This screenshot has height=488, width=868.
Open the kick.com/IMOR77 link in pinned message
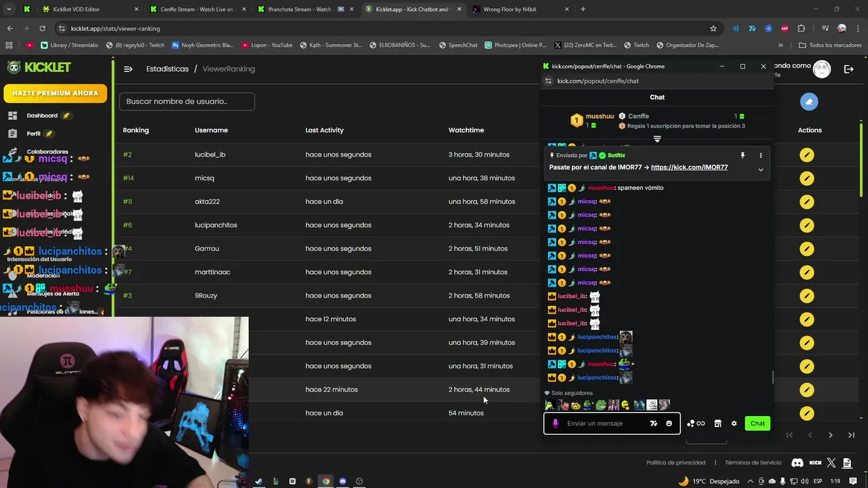[689, 167]
